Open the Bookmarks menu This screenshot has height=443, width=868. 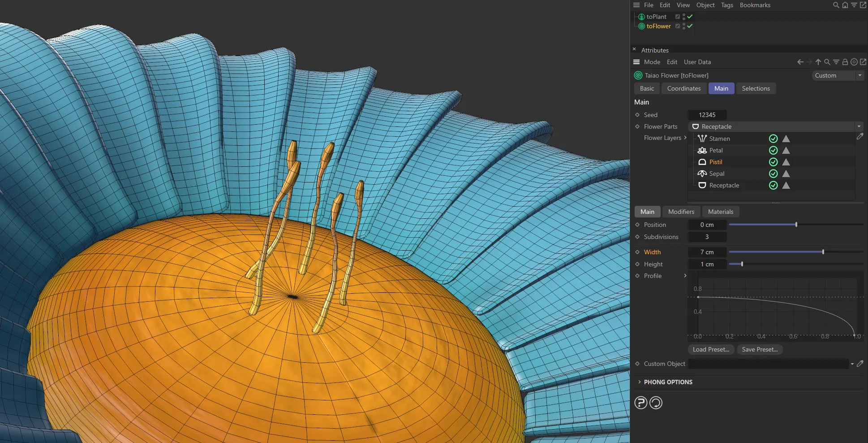755,5
